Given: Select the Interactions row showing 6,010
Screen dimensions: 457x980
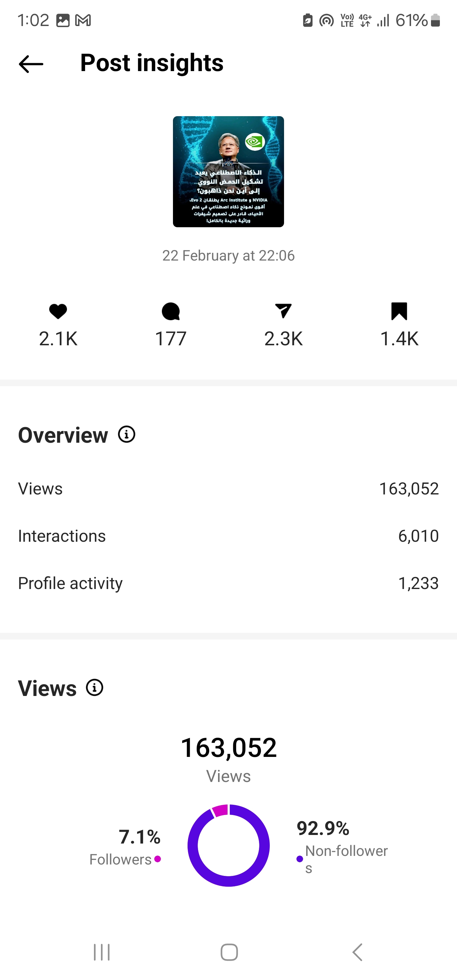Looking at the screenshot, I should tap(228, 536).
